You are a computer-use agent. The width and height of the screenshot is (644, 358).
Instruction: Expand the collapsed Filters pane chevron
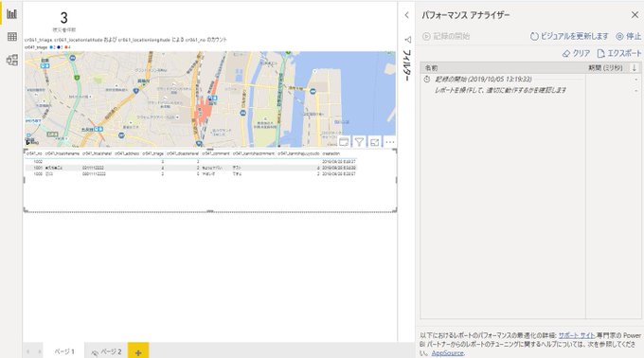coord(406,15)
